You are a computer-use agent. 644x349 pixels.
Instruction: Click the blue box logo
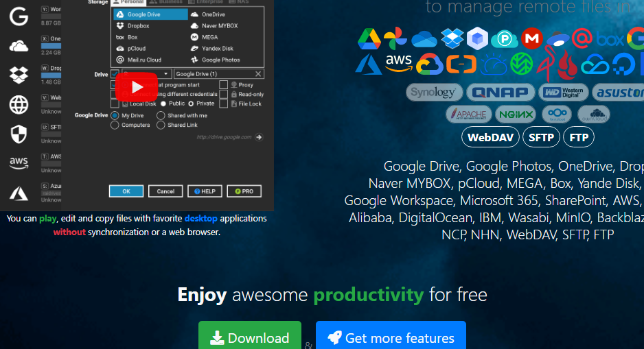pyautogui.click(x=610, y=39)
